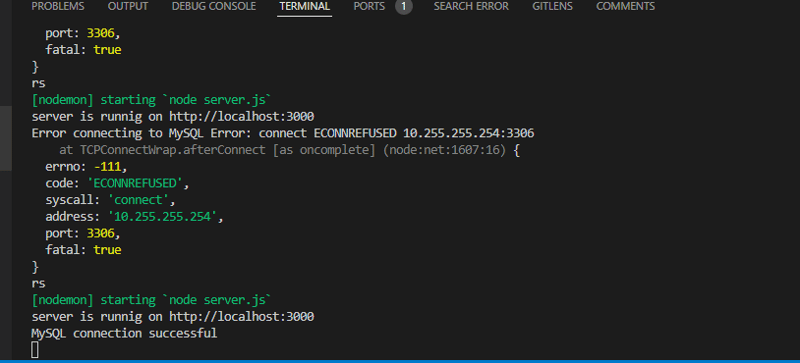Open the PORTS tab
Viewport: 800px width, 363px height.
tap(369, 7)
